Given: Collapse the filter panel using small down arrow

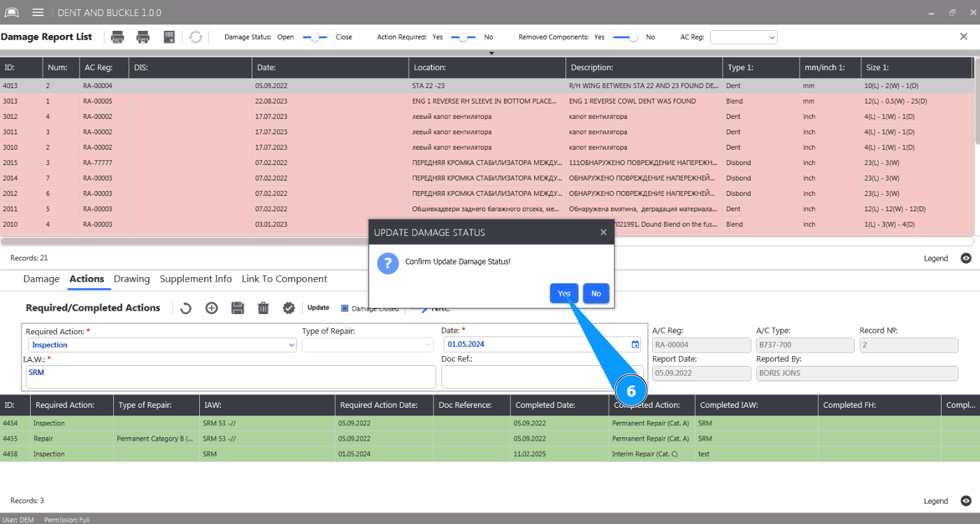Looking at the screenshot, I should pos(491,53).
